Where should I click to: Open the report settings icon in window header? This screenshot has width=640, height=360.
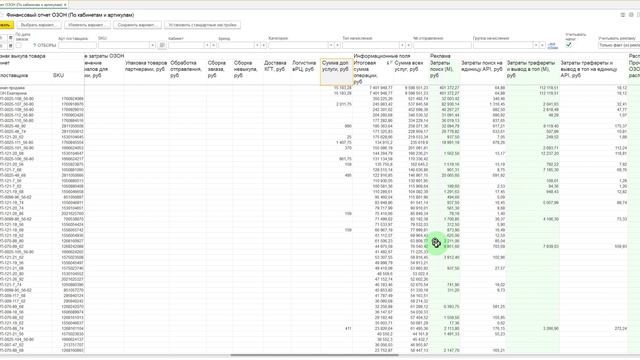click(x=623, y=15)
